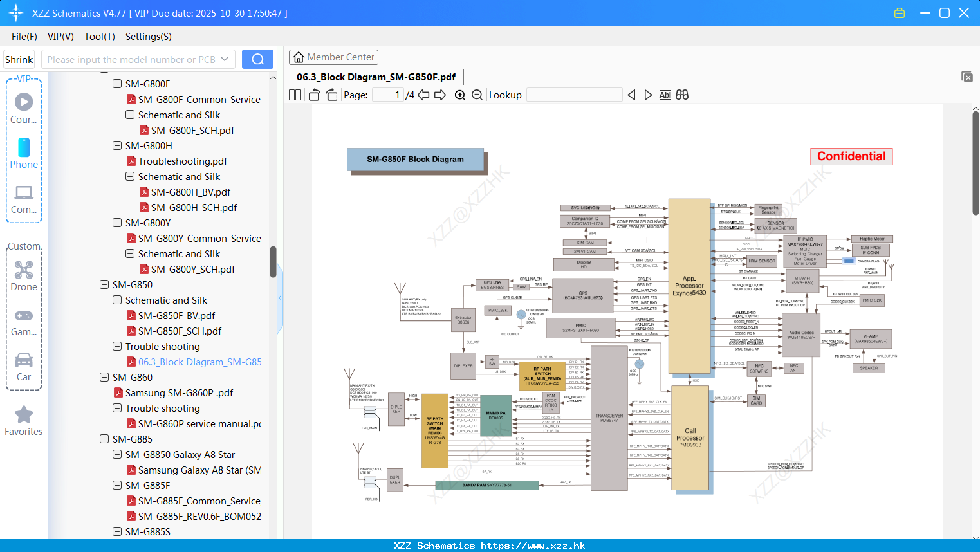Open SM-G800F_SCH.pdf file
980x552 pixels.
pyautogui.click(x=192, y=130)
